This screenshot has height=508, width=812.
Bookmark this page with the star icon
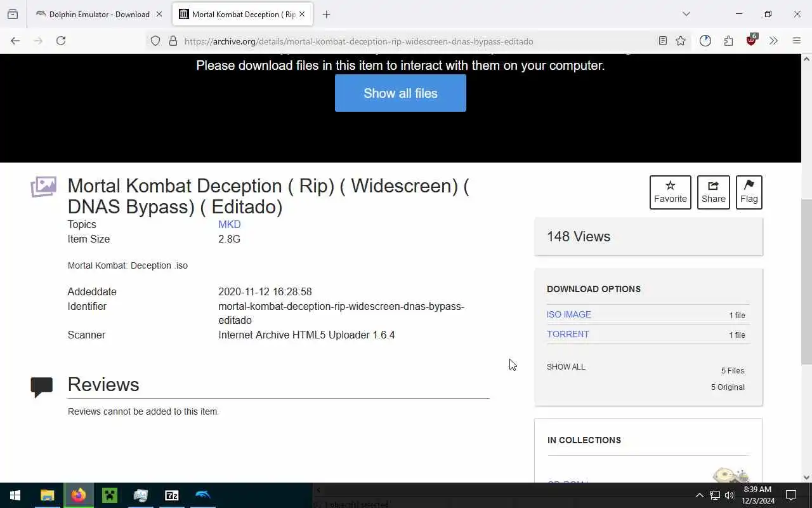[681, 41]
